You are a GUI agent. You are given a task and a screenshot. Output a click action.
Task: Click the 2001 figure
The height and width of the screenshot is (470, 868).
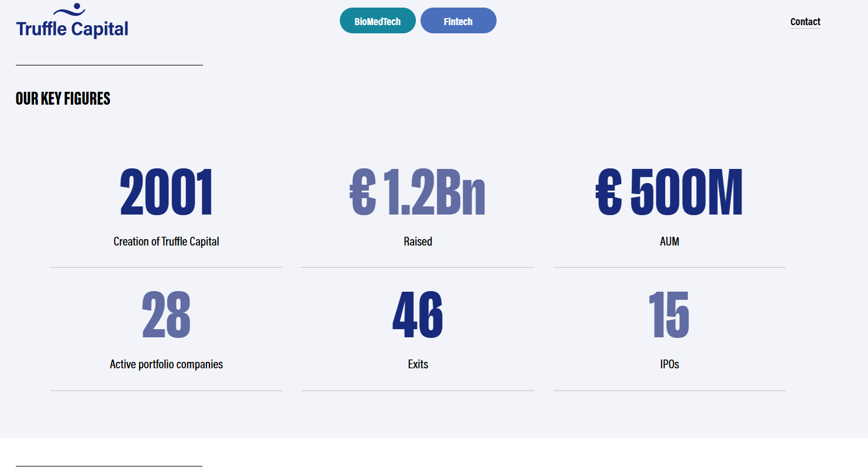pyautogui.click(x=166, y=192)
